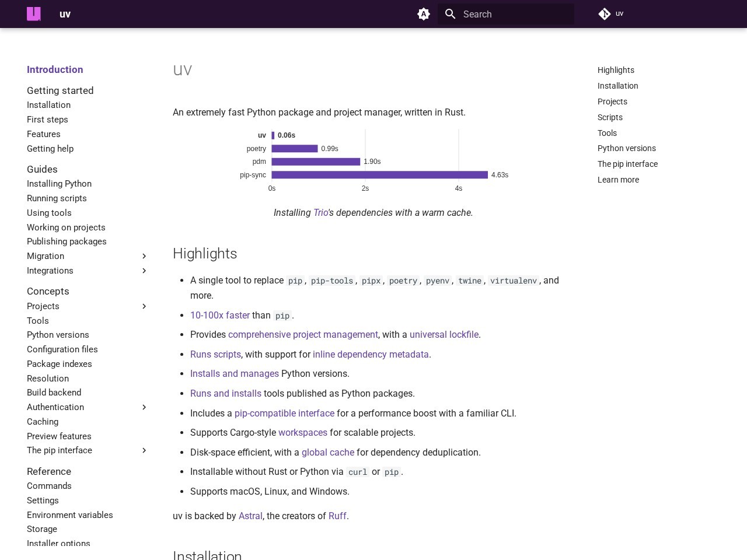Open Working on projects guide

(x=66, y=228)
